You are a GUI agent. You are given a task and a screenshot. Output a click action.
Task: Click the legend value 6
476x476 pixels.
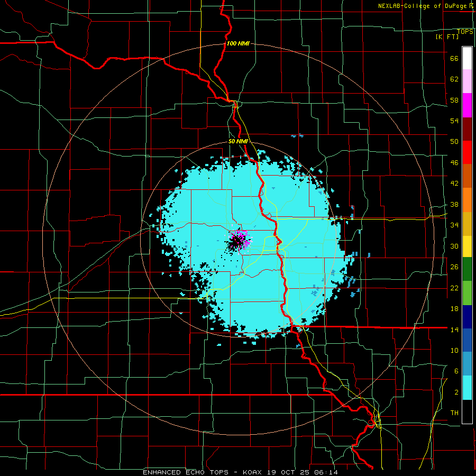pos(456,371)
